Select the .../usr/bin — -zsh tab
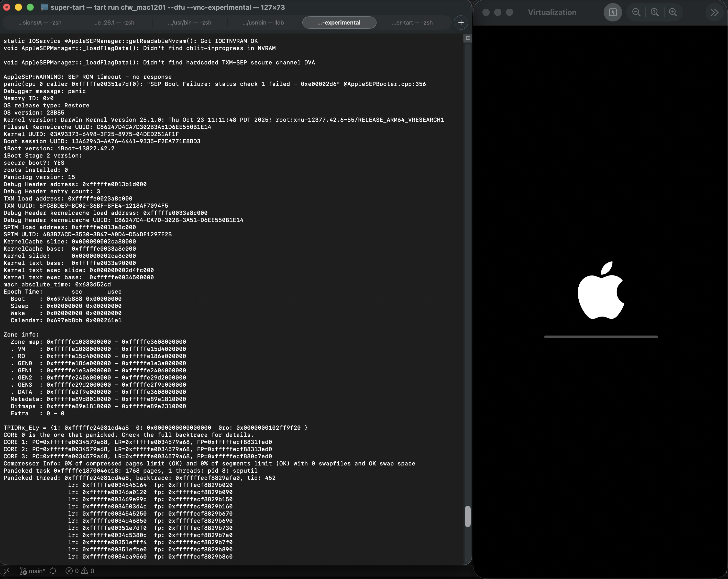 click(x=190, y=23)
